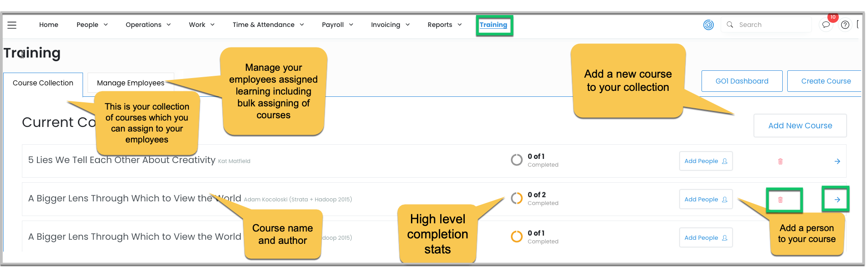Screen dimensions: 868x274
Task: Open the hamburger navigation menu
Action: tap(12, 25)
